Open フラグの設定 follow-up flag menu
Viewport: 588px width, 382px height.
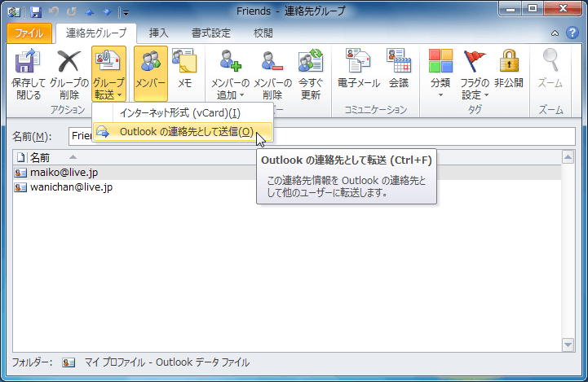click(x=475, y=74)
